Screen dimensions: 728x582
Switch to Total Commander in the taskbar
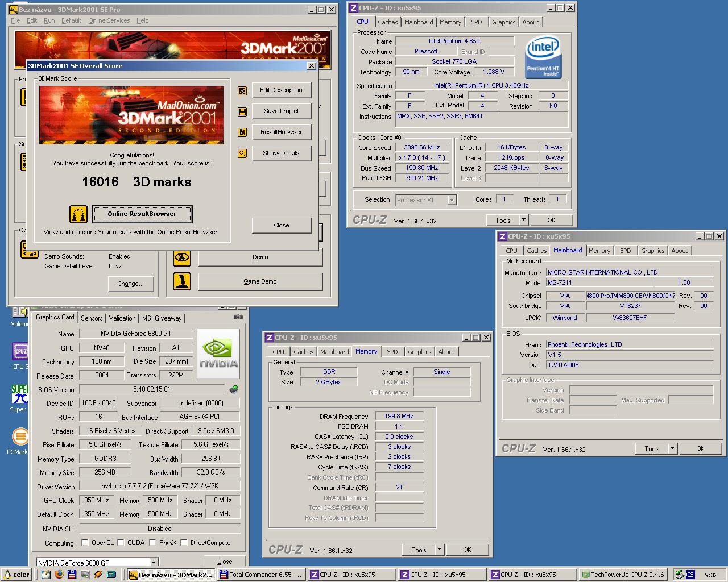pyautogui.click(x=262, y=575)
